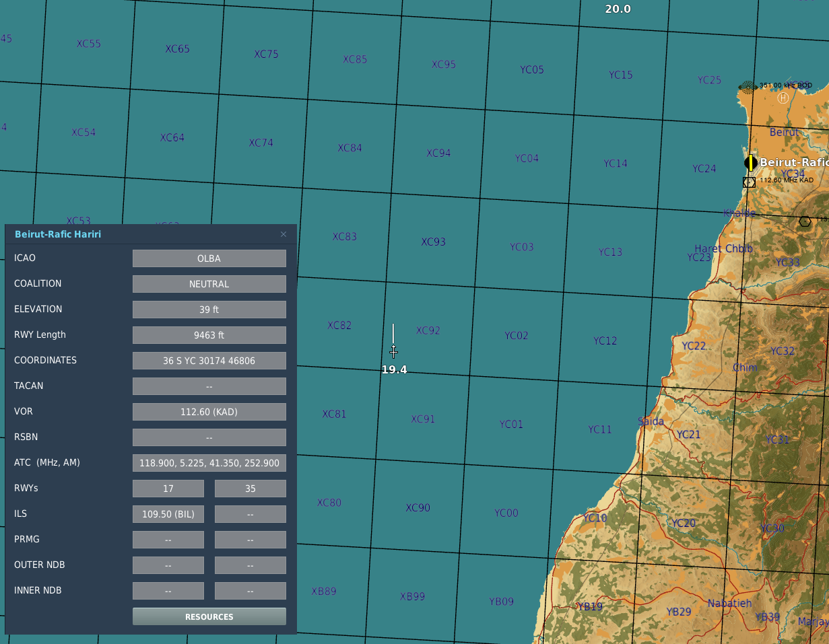
Task: Click grid square label XC94
Action: [x=439, y=153]
